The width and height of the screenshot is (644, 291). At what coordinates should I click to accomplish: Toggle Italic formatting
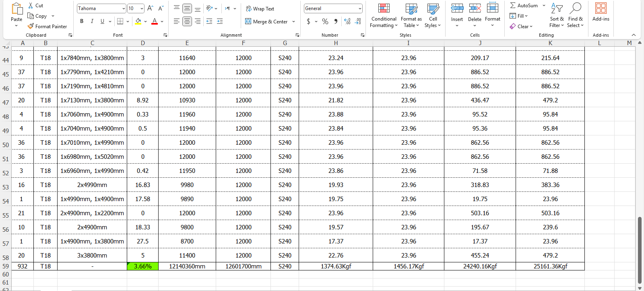click(92, 21)
